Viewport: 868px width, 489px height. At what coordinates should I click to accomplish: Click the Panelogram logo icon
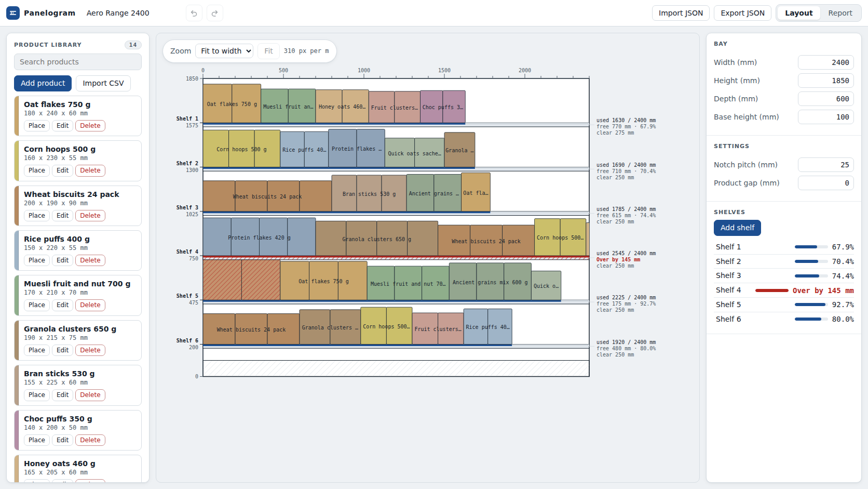[x=13, y=13]
